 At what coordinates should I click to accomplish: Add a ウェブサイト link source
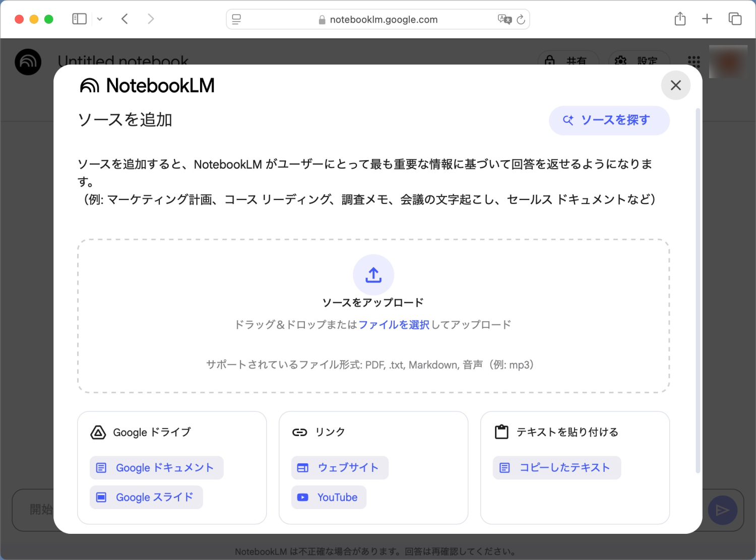340,468
